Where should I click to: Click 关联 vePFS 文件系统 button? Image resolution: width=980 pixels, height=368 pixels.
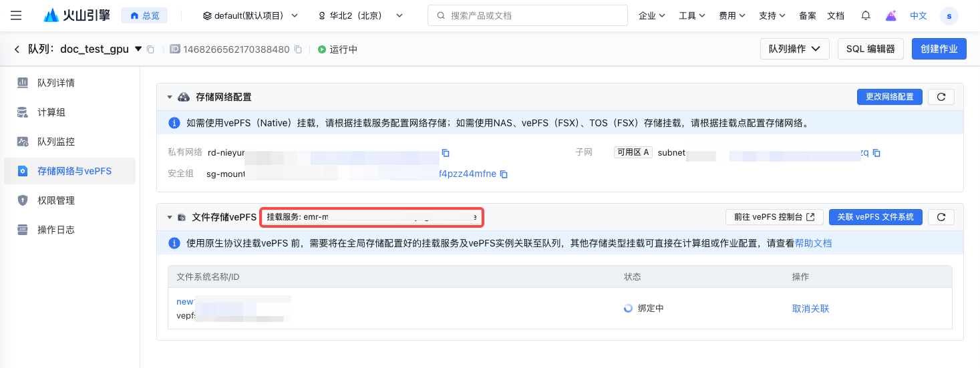coord(876,217)
